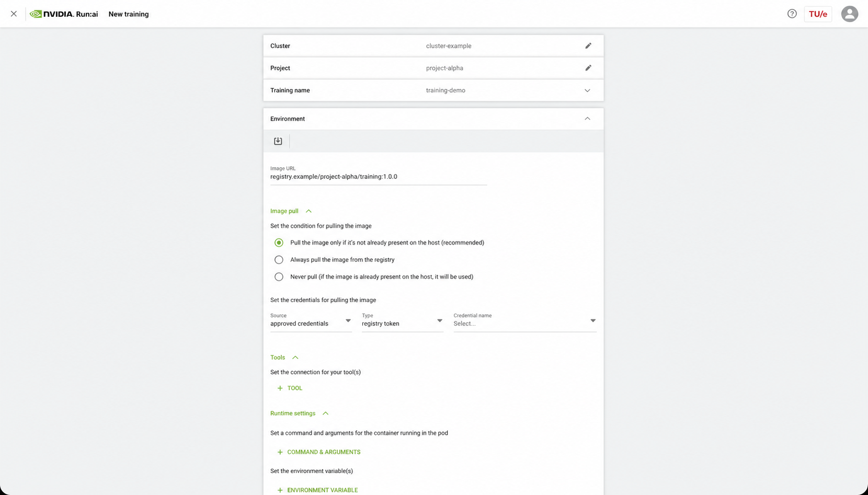
Task: Click the TU/e organization logo
Action: pyautogui.click(x=818, y=14)
